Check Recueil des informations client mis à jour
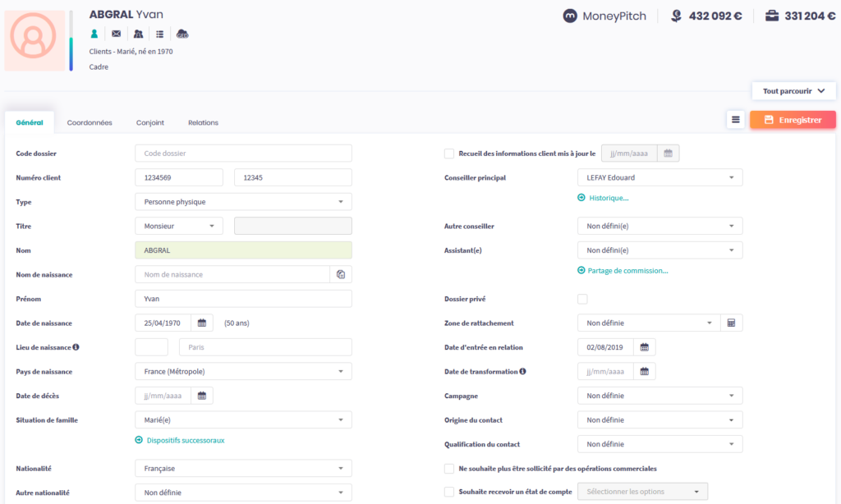 (449, 153)
